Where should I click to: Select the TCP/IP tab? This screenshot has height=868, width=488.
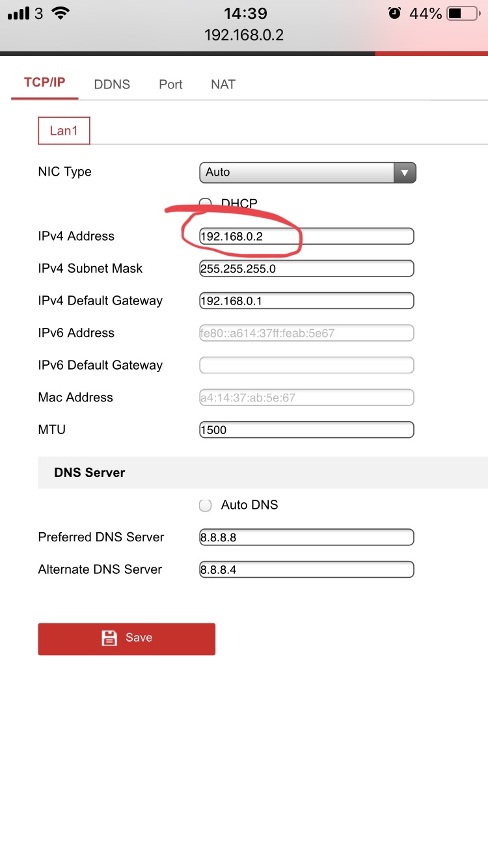pos(44,83)
